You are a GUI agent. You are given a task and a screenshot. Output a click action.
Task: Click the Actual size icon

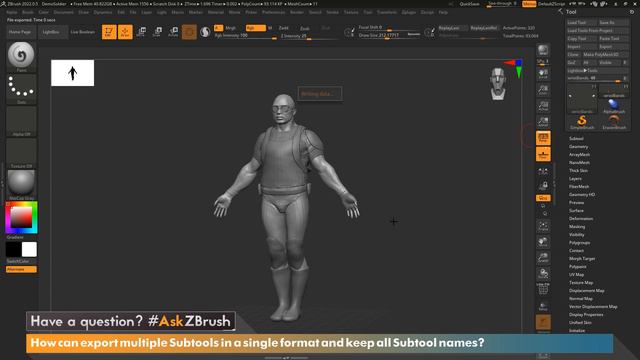pyautogui.click(x=543, y=106)
